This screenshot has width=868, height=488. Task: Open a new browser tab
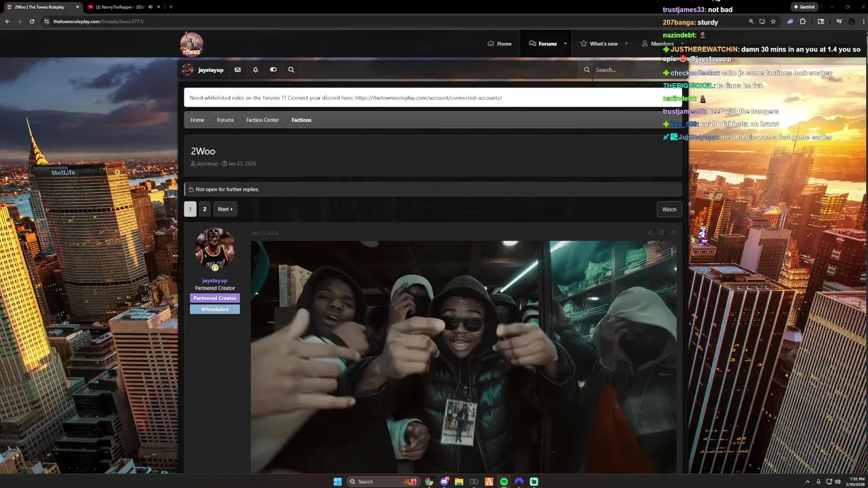[x=170, y=7]
